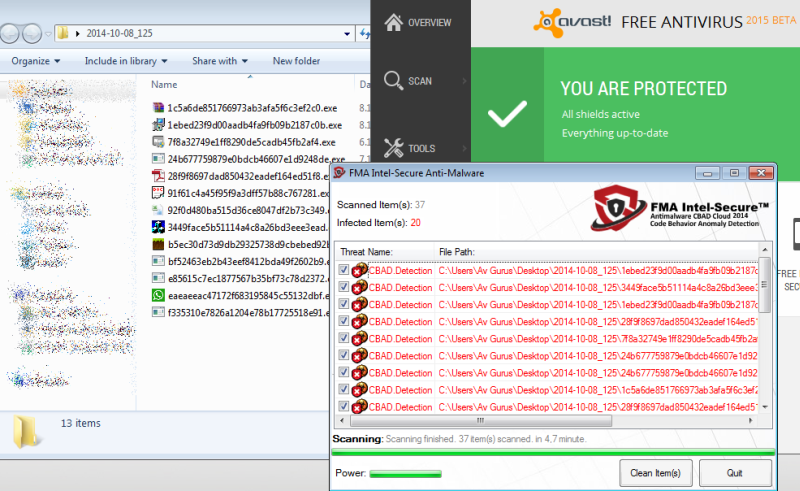This screenshot has height=491, width=800.
Task: Uncheck the second 24b677759879e0bdcb detection checkbox
Action: tap(343, 372)
